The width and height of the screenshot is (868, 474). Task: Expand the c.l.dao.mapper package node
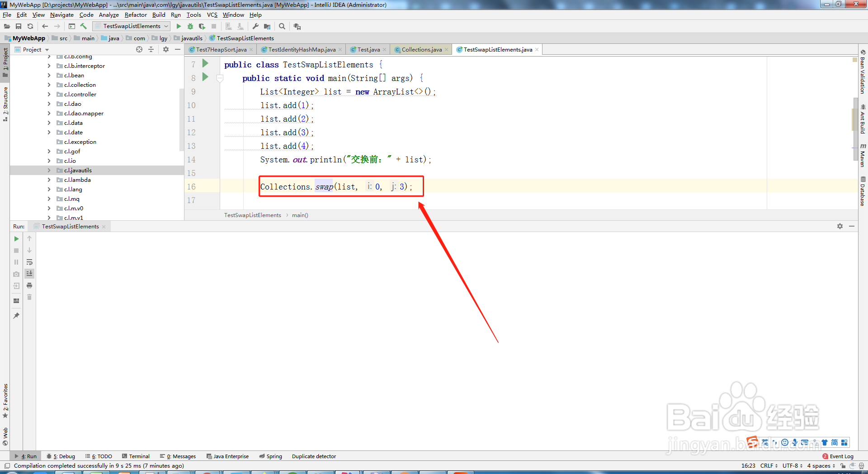pos(49,114)
